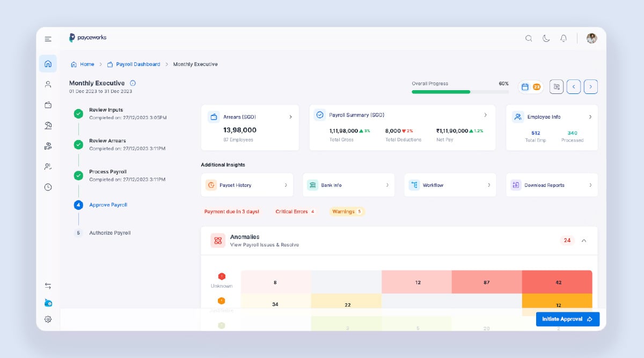The height and width of the screenshot is (358, 644).
Task: Click the Employee Info icon
Action: tap(517, 116)
